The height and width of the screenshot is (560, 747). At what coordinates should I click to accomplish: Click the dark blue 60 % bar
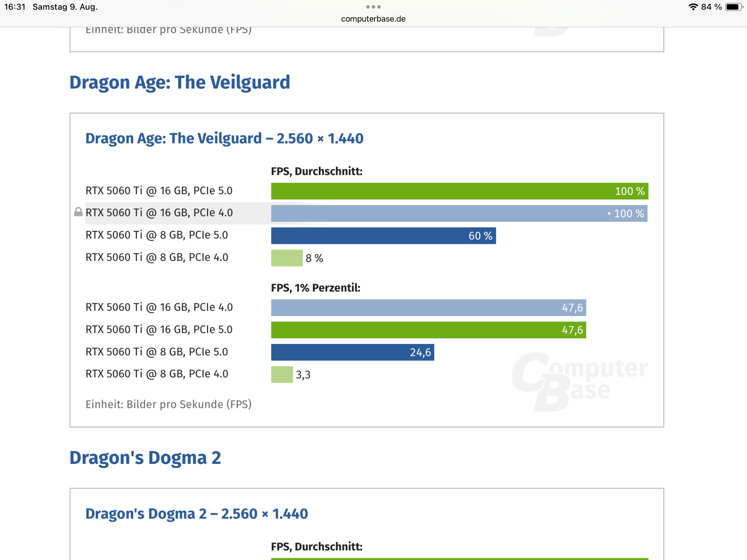click(x=383, y=236)
